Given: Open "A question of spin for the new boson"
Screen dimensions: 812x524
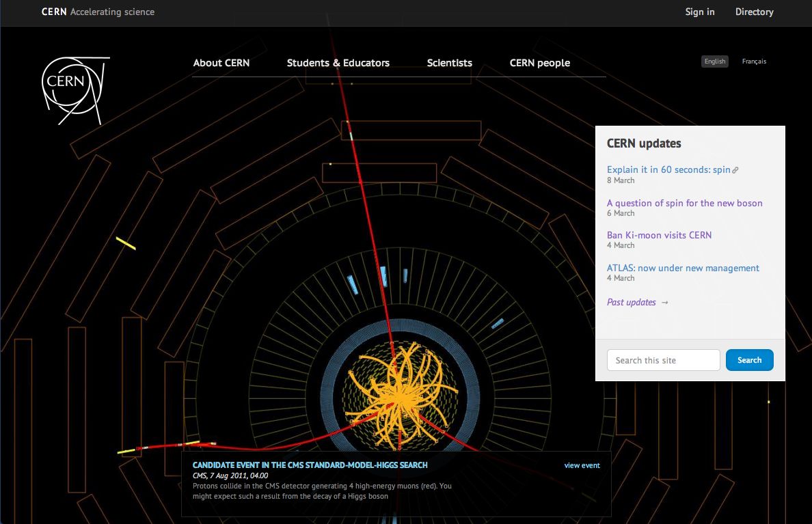Looking at the screenshot, I should coord(684,203).
